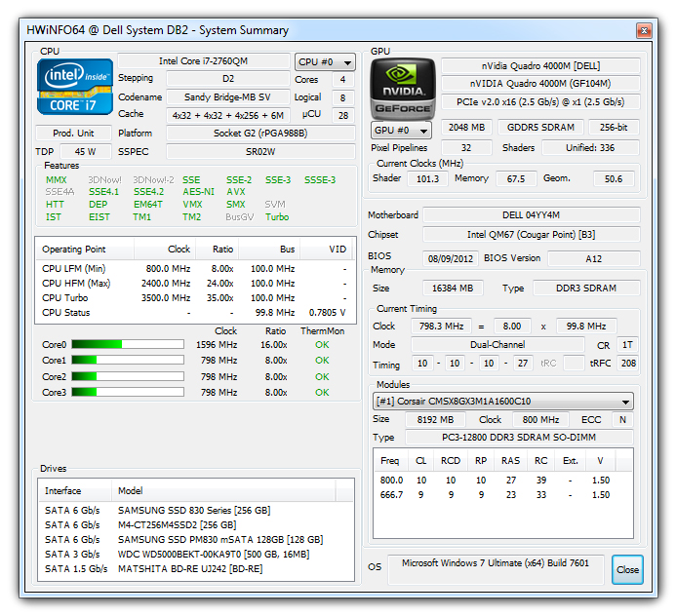Click the Shader clock value 101.3

[x=427, y=178]
